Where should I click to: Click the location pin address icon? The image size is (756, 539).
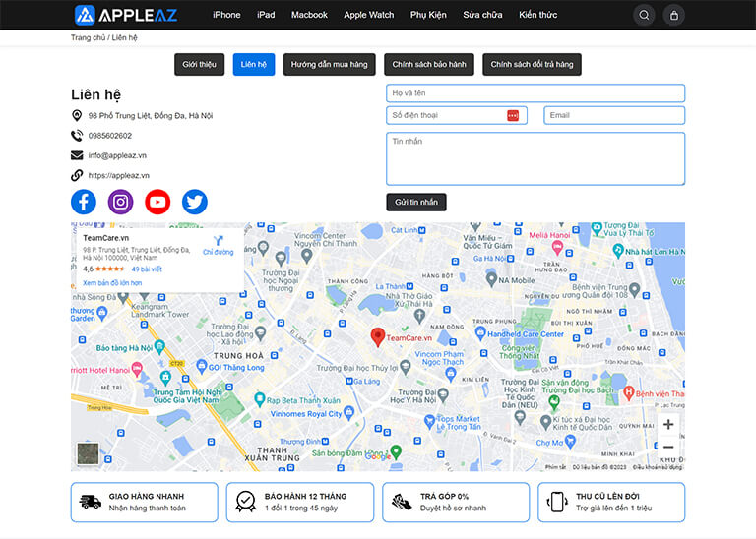click(77, 115)
